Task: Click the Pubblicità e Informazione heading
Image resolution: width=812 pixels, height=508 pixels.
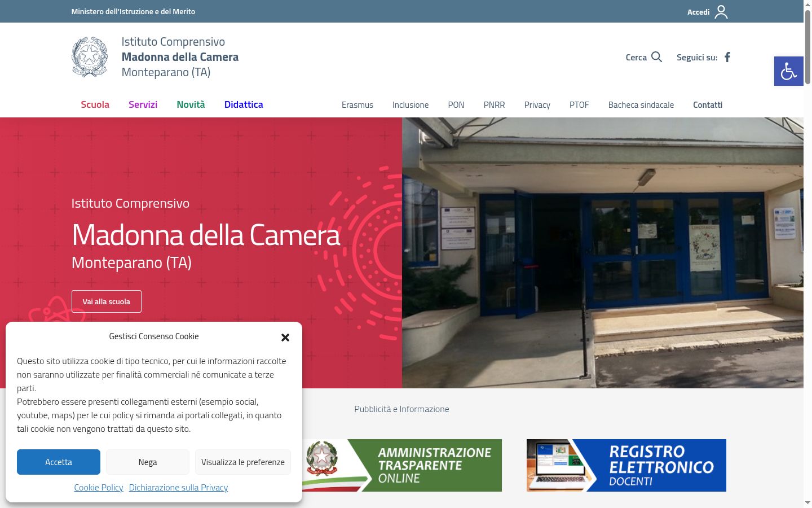Action: point(401,409)
